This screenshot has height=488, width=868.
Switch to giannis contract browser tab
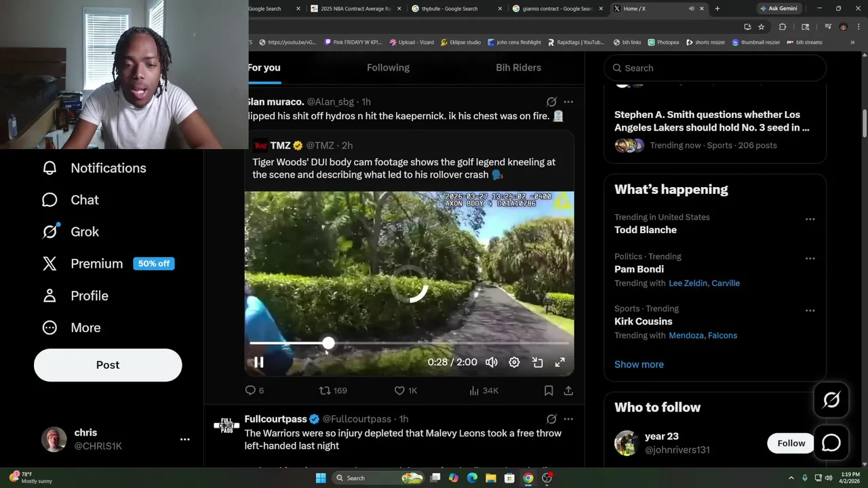pyautogui.click(x=556, y=9)
